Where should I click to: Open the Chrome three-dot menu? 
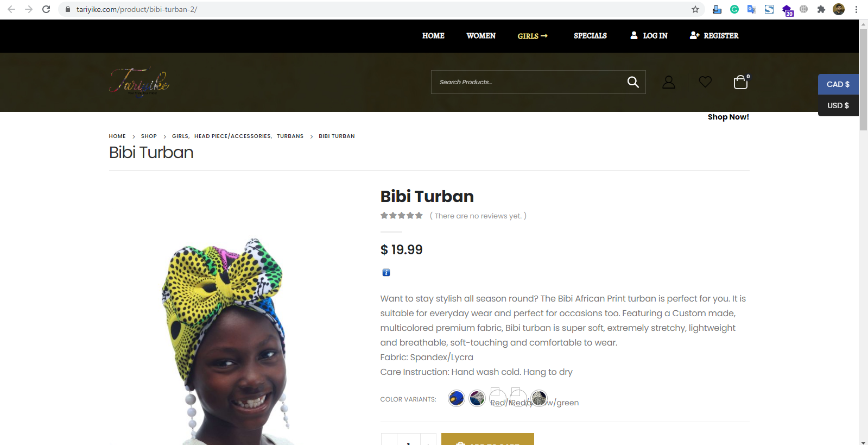856,9
